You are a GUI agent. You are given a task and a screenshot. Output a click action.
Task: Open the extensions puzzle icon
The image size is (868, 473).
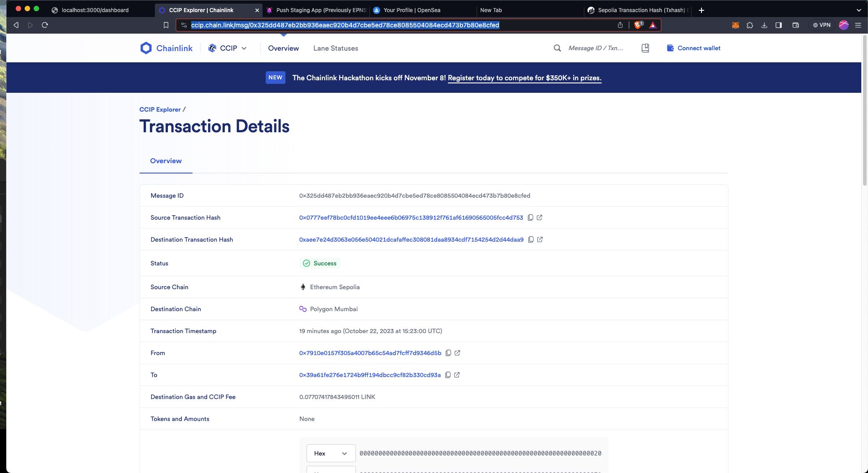[750, 25]
